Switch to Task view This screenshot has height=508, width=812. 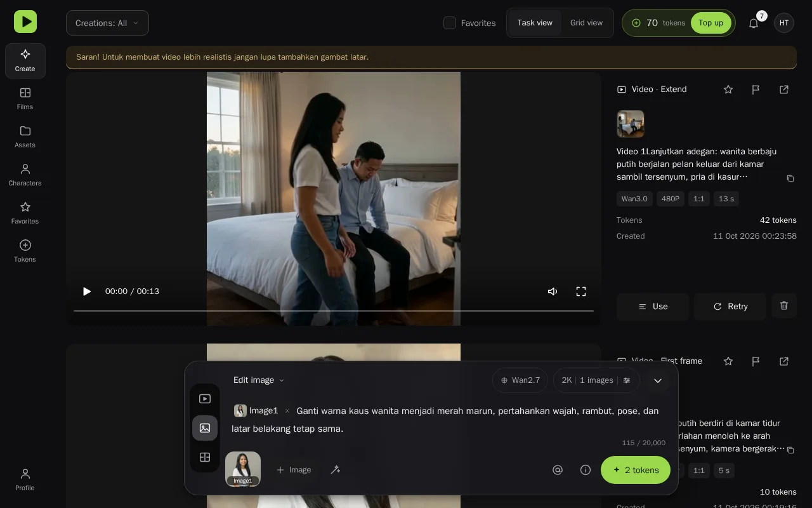click(535, 23)
